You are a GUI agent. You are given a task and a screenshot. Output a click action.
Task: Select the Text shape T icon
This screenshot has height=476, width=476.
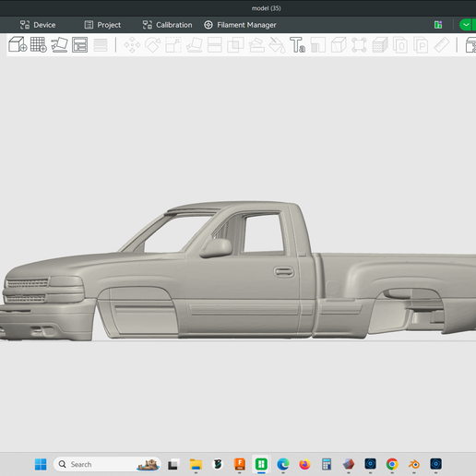297,45
